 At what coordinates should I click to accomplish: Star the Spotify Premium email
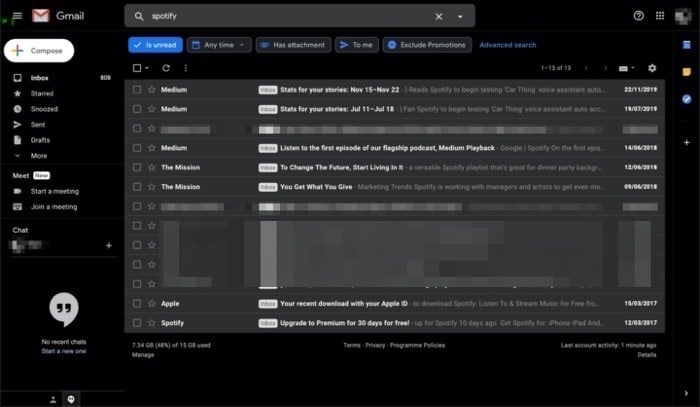[x=152, y=323]
